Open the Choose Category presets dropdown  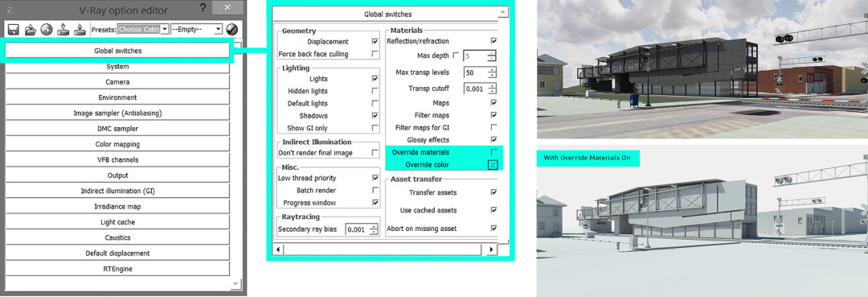[143, 29]
